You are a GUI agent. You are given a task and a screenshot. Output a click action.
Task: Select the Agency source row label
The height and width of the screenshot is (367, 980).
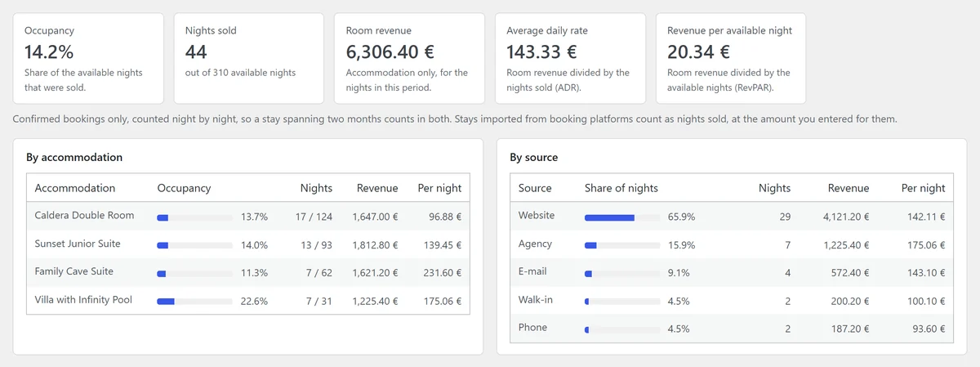tap(535, 244)
